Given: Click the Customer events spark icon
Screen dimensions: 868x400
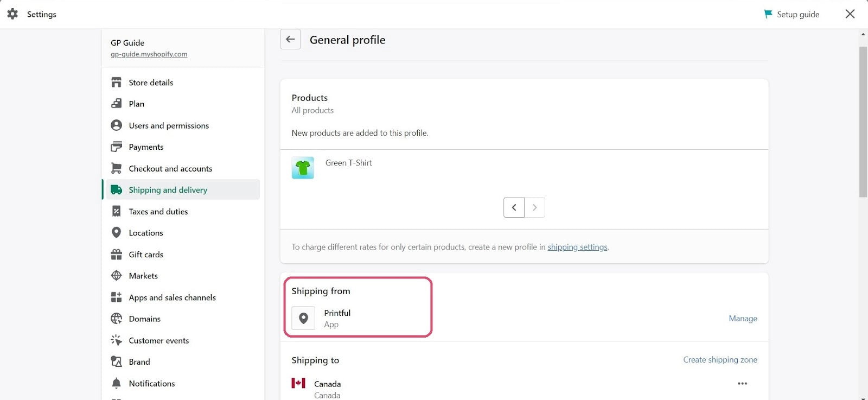Looking at the screenshot, I should coord(116,340).
